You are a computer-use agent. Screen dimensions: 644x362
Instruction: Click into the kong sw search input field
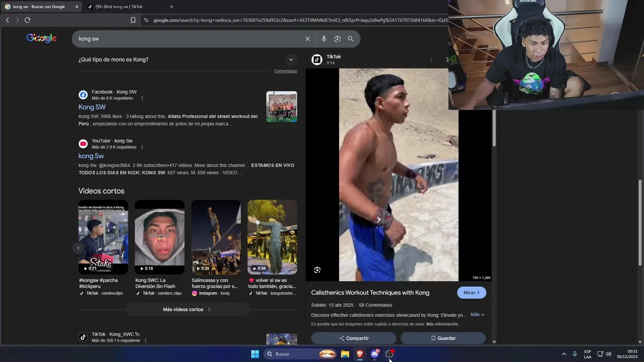[x=189, y=39]
